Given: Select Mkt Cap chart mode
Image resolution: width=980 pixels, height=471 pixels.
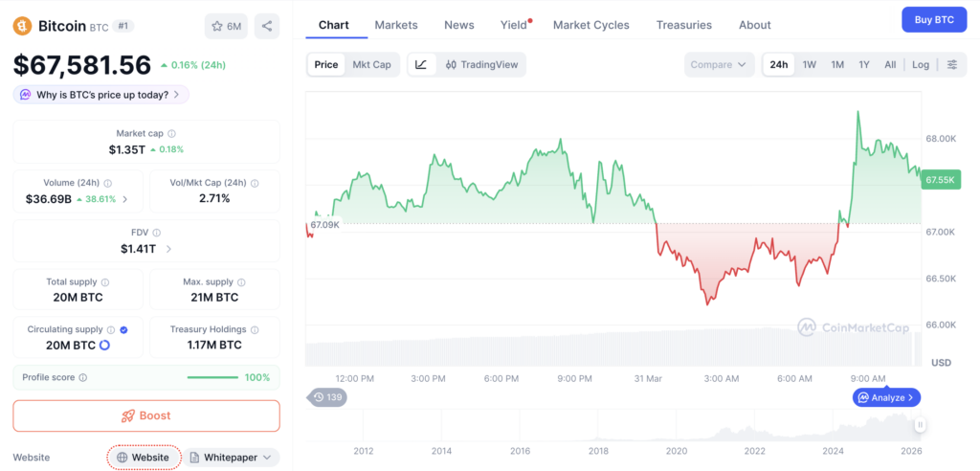Looking at the screenshot, I should point(372,64).
